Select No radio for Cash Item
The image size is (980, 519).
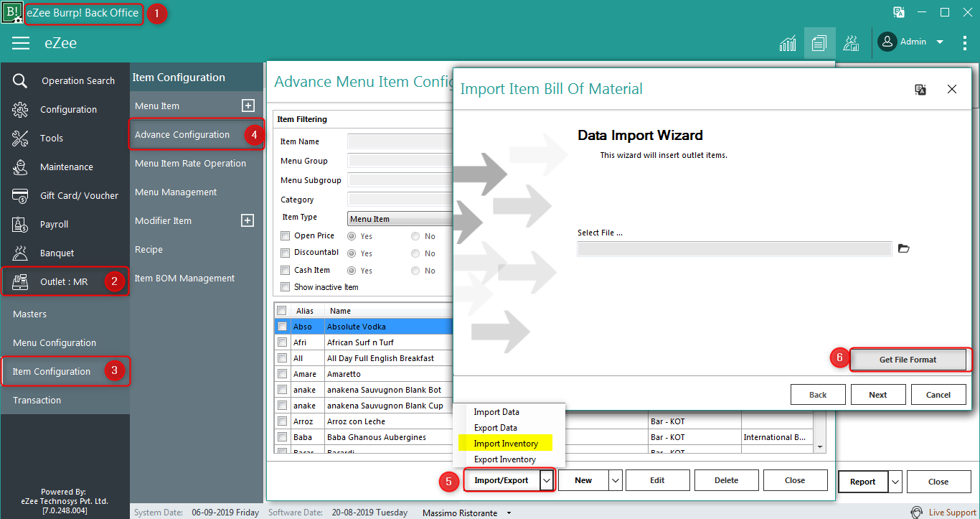point(415,271)
